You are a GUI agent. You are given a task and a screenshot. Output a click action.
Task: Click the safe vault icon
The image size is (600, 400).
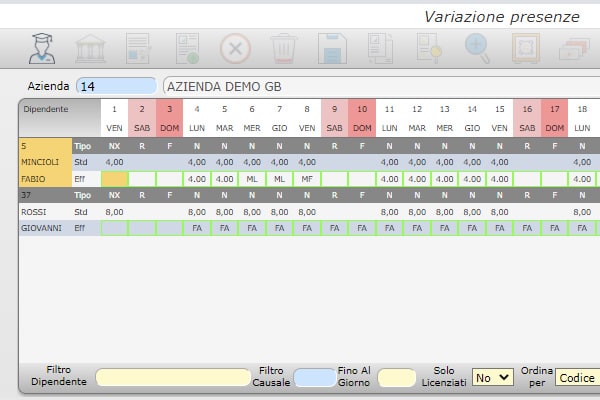525,48
